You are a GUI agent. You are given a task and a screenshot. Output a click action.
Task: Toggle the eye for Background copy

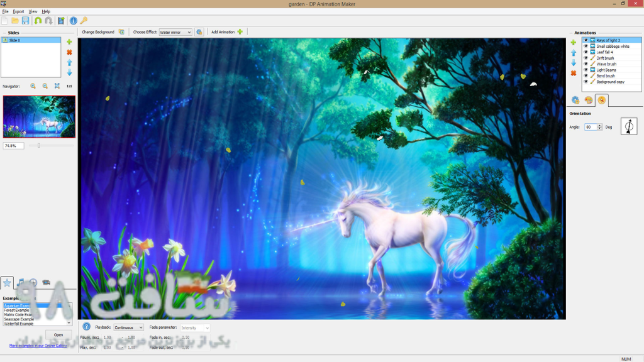(x=586, y=82)
